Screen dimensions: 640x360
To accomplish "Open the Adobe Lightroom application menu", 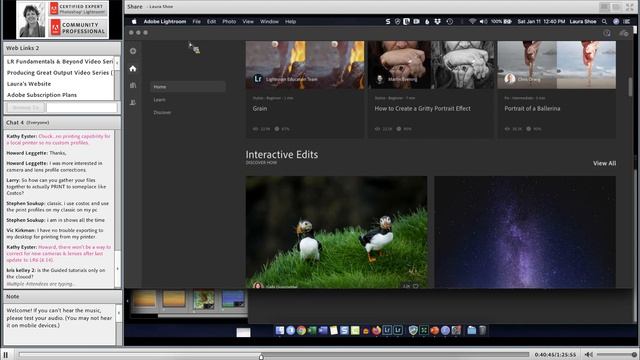I will coord(164,21).
